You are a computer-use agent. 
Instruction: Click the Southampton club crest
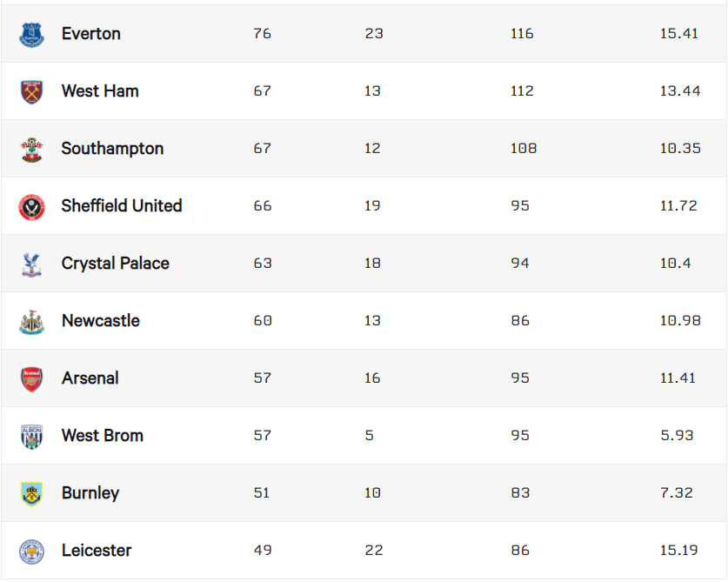(31, 149)
